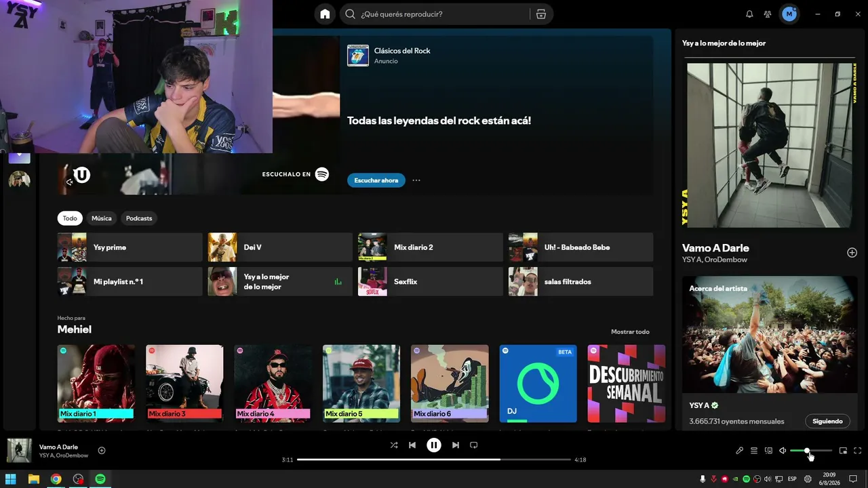The height and width of the screenshot is (488, 868).
Task: Mute the Spotify volume
Action: 783,451
